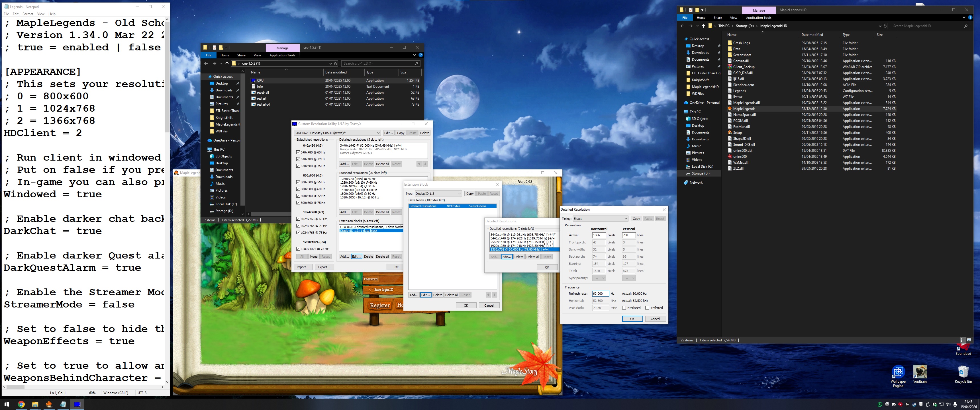Open Notepad Edit menu
Viewport: 980px width, 410px height.
coord(16,14)
